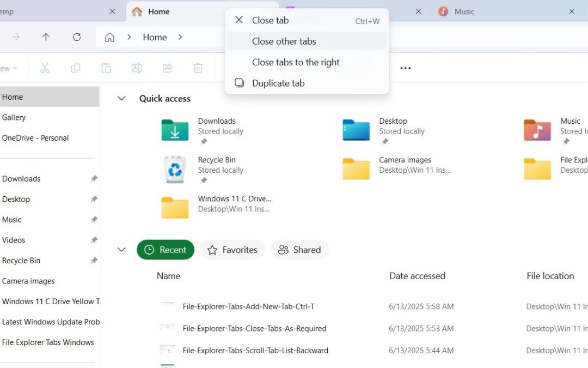The image size is (588, 368).
Task: Select Duplicate tab in the context menu
Action: pyautogui.click(x=278, y=83)
